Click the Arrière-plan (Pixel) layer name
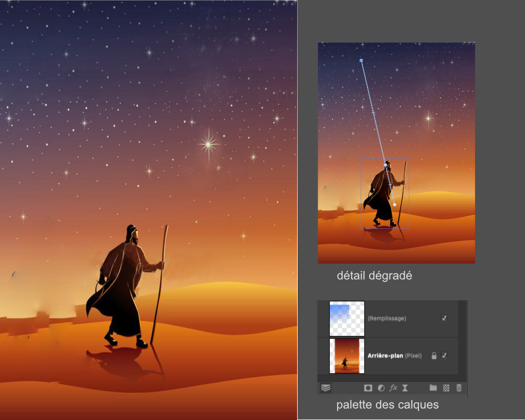The image size is (525, 420). 395,356
